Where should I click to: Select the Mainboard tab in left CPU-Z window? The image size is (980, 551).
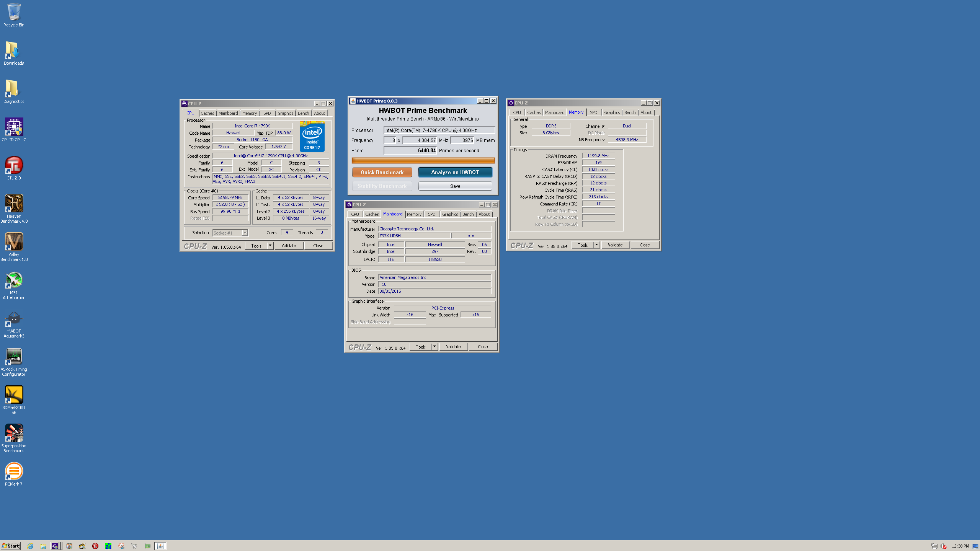point(229,113)
